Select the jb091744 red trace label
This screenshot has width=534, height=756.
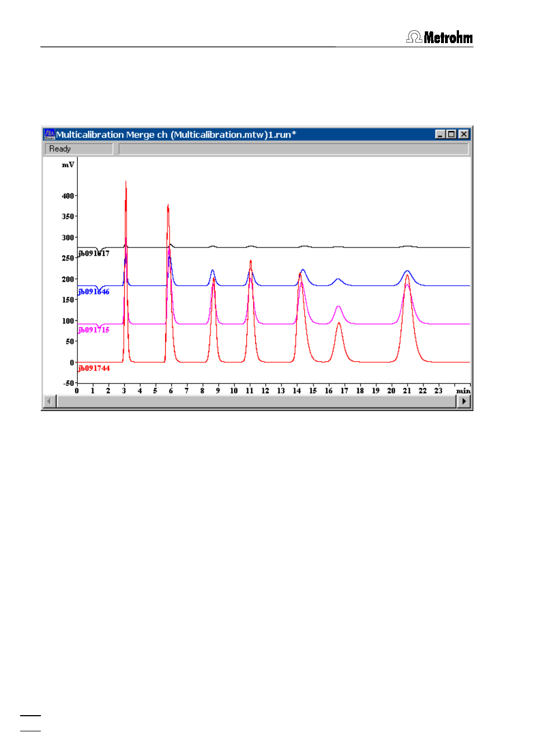93,368
